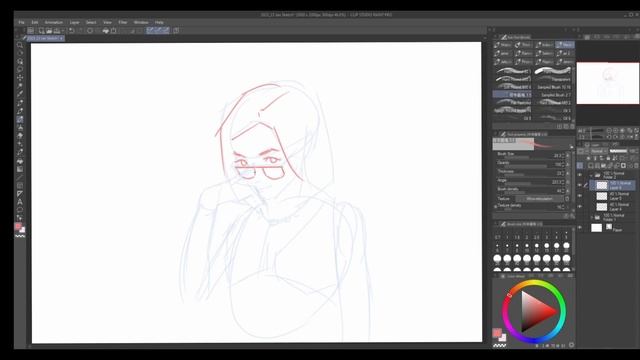
Task: Select the Pencil tool in toolbox
Action: click(20, 111)
